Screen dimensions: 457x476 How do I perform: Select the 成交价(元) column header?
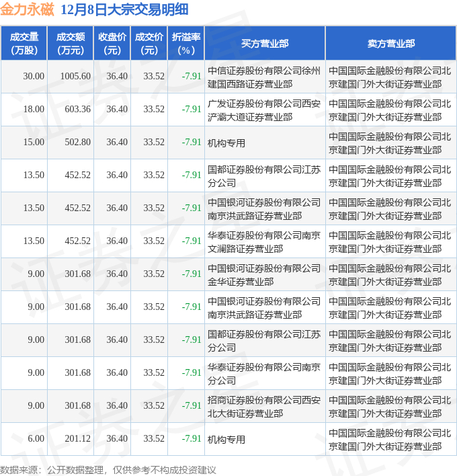(x=149, y=44)
